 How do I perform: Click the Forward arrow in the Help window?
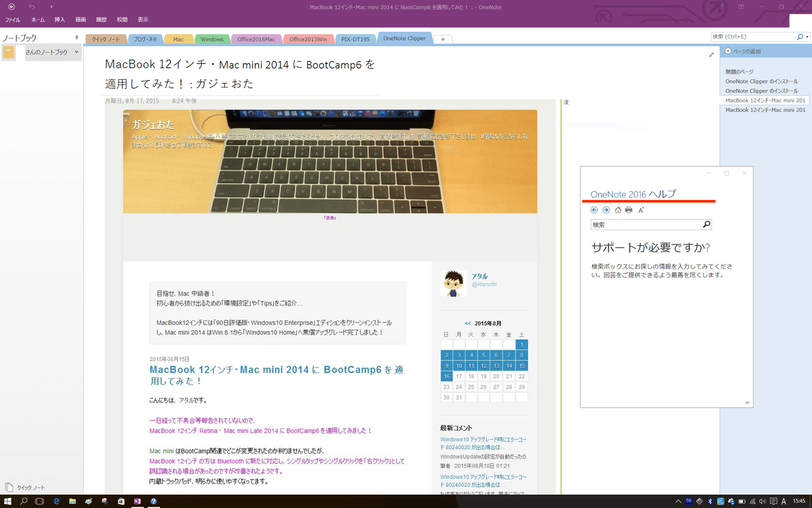[606, 210]
